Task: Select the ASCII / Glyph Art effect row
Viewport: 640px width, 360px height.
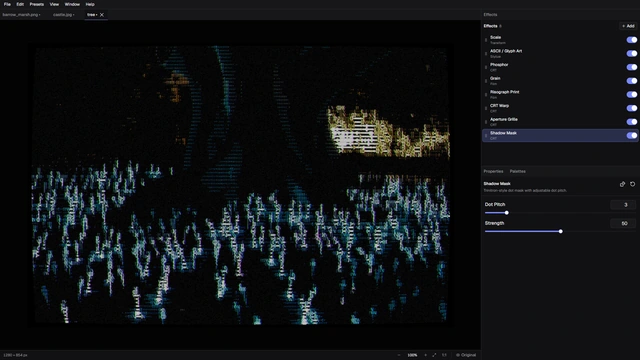Action: [x=560, y=53]
